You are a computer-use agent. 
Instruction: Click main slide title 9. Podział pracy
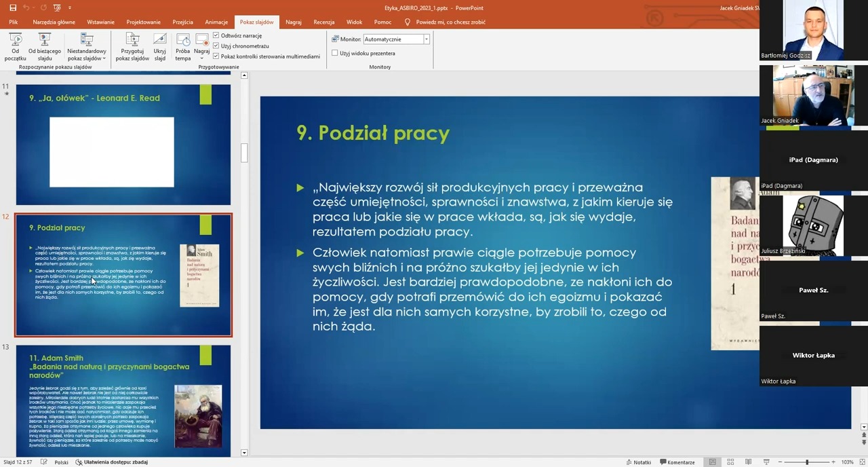(x=373, y=133)
